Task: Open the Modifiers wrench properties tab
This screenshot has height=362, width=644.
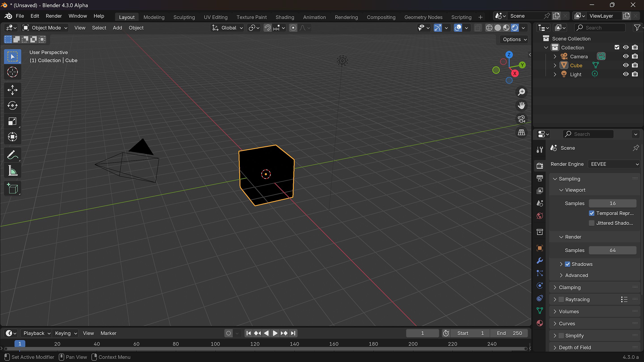Action: pos(540,261)
